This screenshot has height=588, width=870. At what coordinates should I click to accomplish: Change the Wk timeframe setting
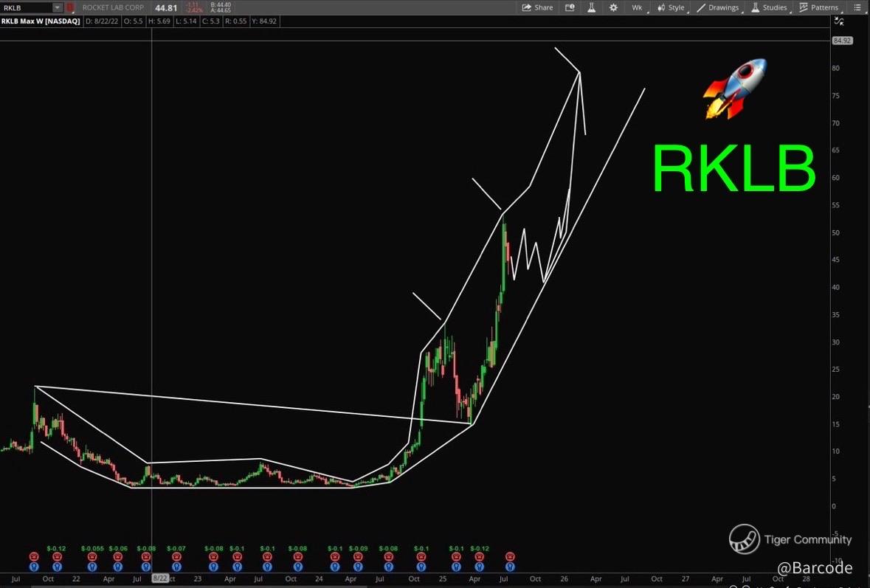click(x=637, y=8)
